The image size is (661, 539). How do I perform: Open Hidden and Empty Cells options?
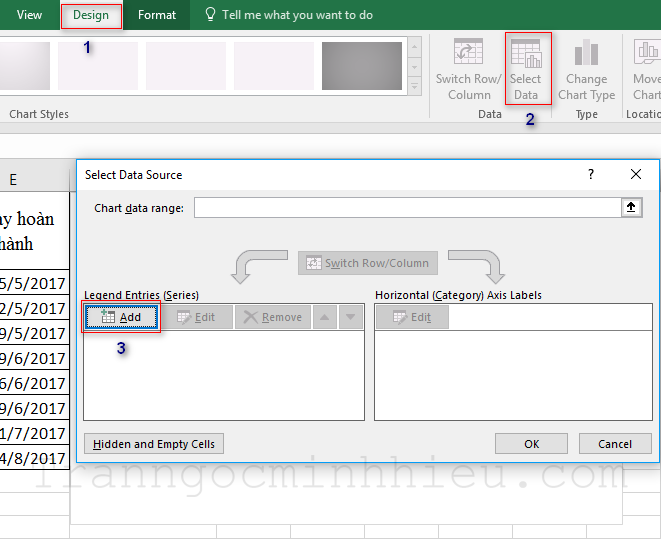[154, 444]
